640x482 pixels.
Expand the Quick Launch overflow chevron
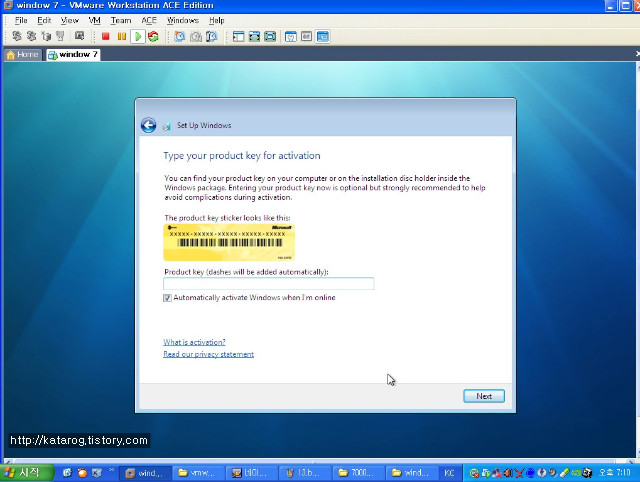click(111, 470)
